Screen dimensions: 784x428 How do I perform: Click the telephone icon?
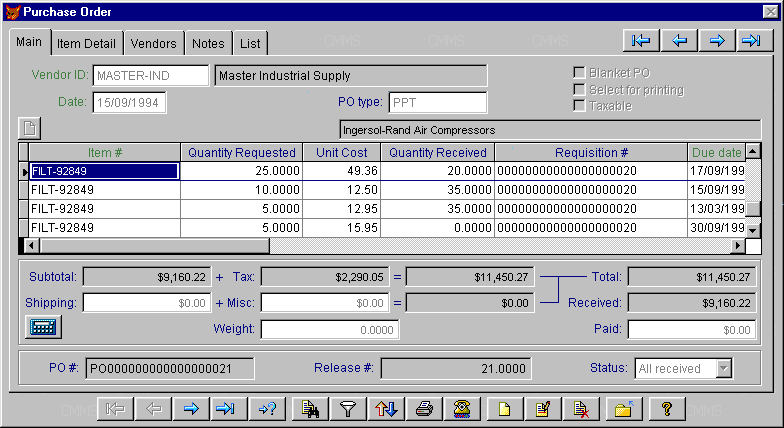coord(462,408)
